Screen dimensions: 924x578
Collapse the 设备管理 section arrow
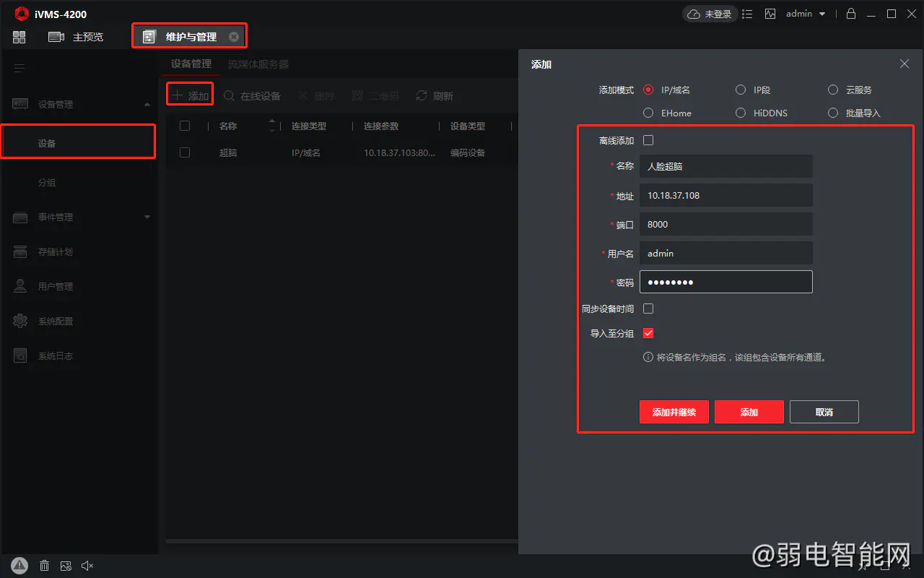(147, 104)
